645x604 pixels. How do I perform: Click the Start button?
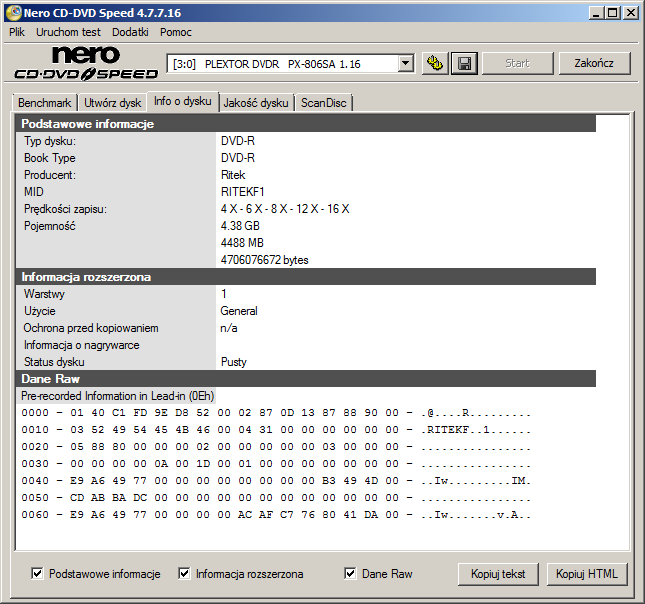coord(517,63)
